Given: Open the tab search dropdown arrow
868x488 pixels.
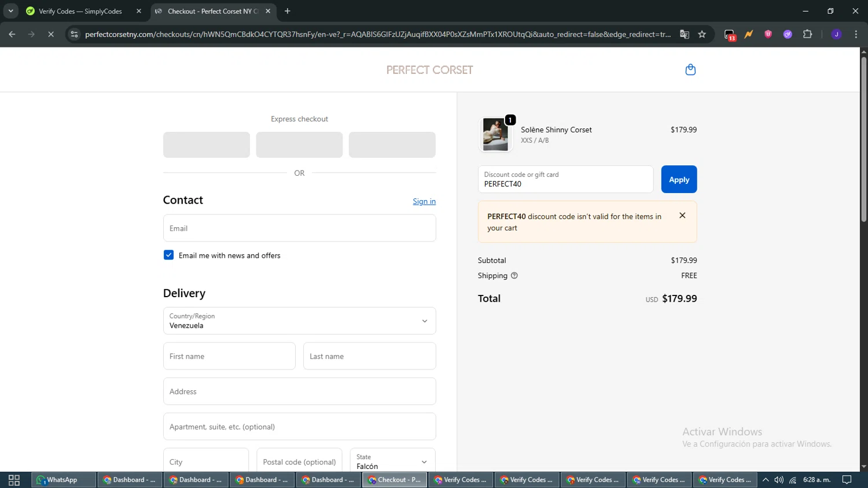Looking at the screenshot, I should click(10, 11).
